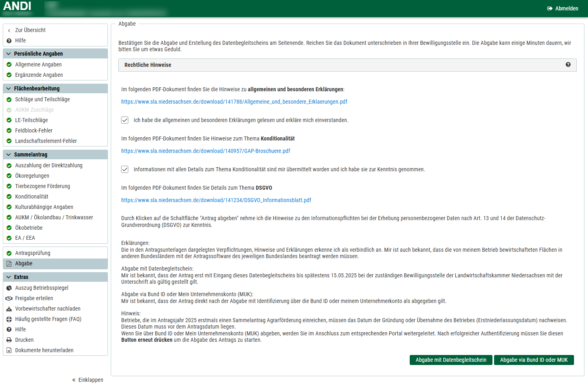
Task: Click the Abmelden logout icon
Action: [x=550, y=8]
